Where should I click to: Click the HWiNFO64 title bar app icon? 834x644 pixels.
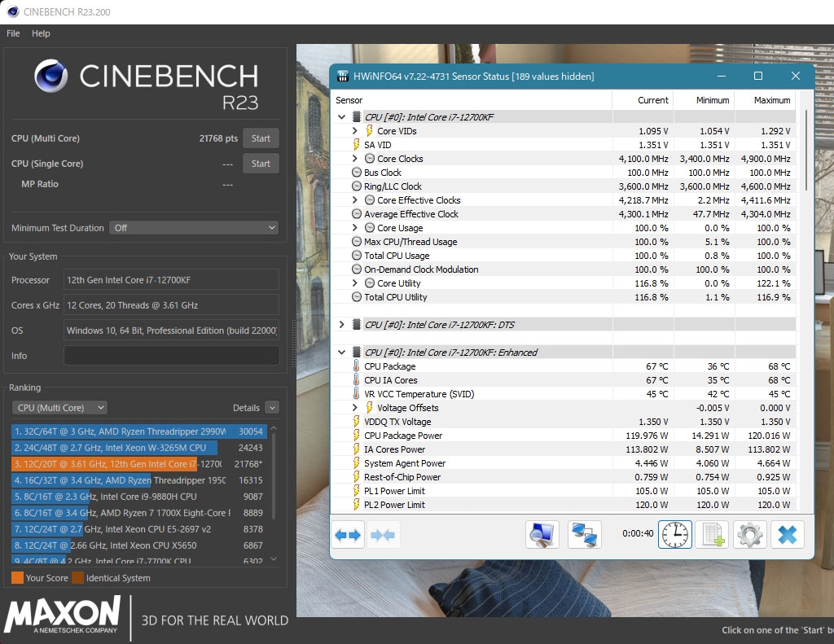(x=343, y=76)
